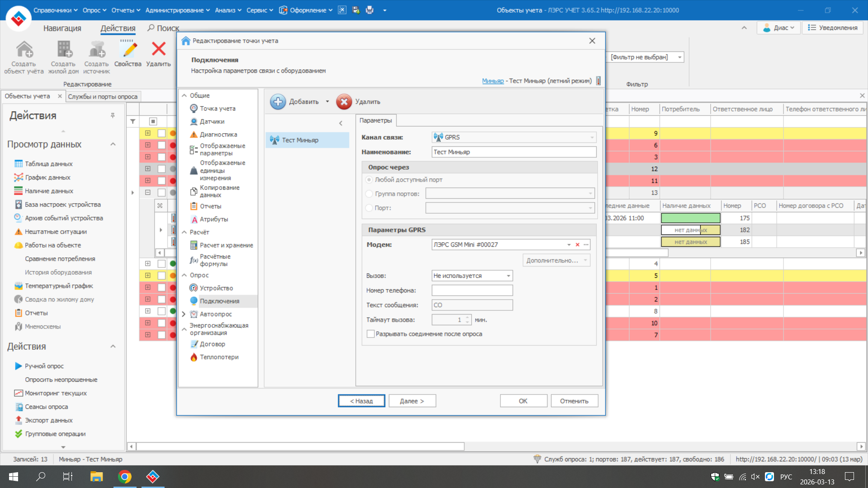Click the printer icon in the top toolbar
This screenshot has width=868, height=488.
(369, 10)
